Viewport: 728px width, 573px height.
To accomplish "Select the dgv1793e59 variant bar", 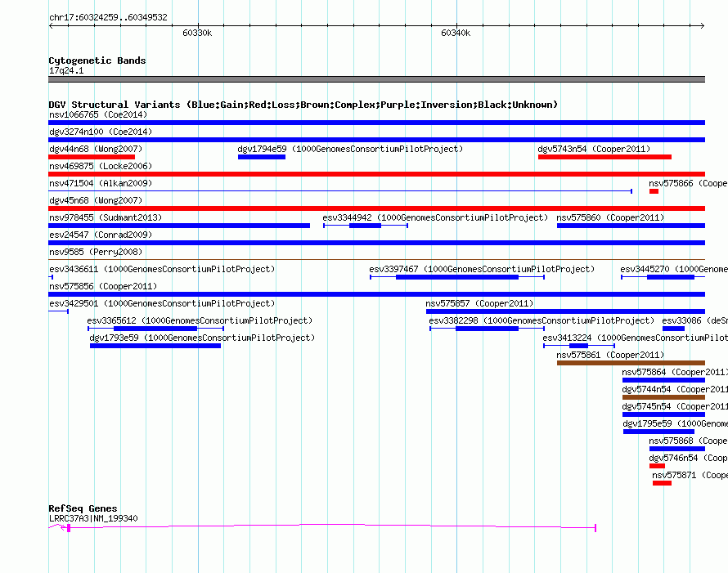I will 155,346.
